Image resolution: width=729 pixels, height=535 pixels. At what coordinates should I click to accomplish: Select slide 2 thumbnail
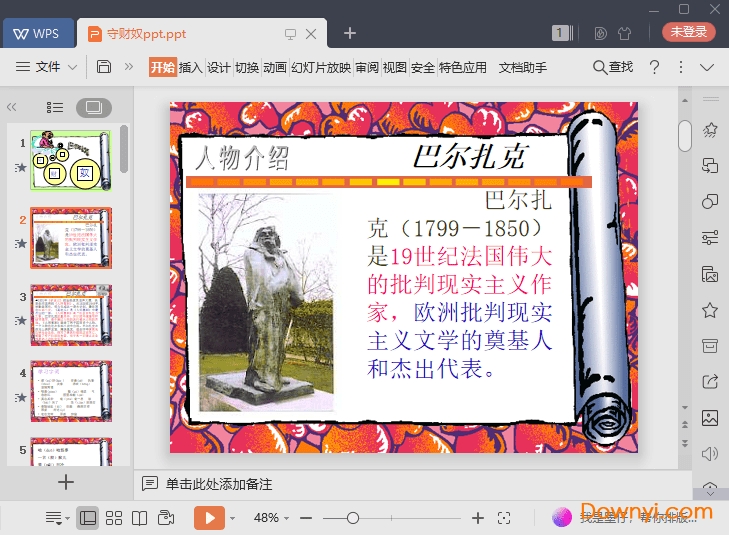(71, 238)
